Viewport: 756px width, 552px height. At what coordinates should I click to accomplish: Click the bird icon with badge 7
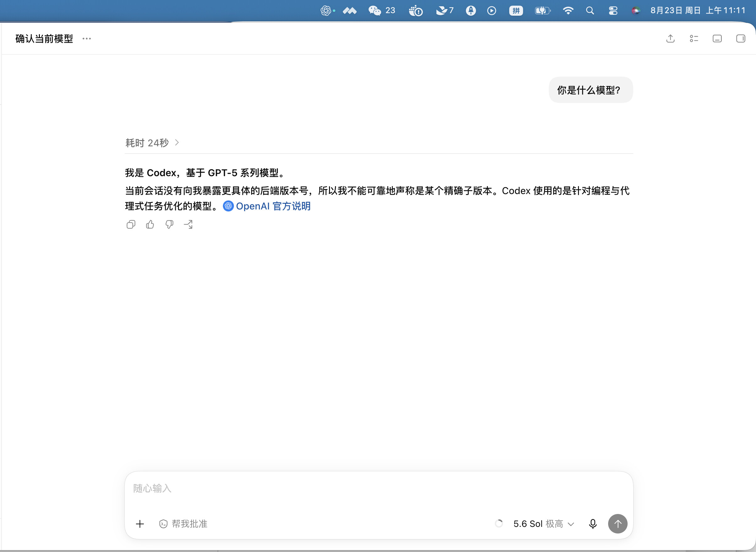[445, 11]
